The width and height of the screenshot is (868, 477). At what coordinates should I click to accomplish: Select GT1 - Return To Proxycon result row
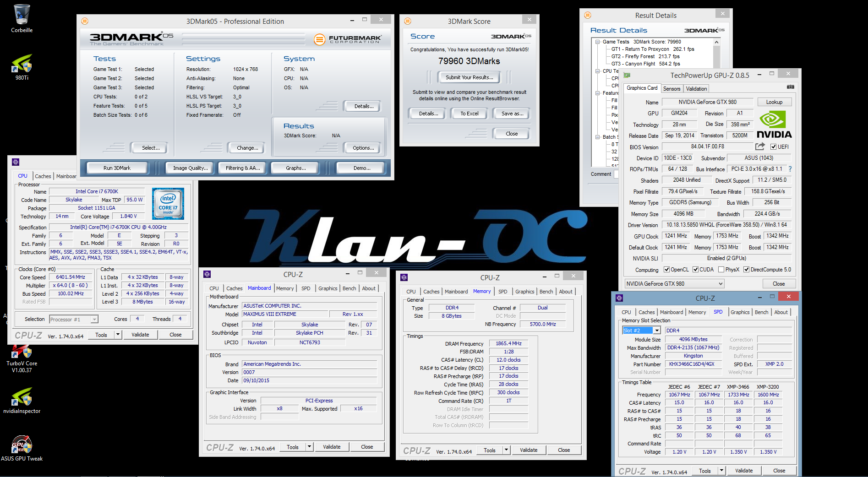point(653,49)
